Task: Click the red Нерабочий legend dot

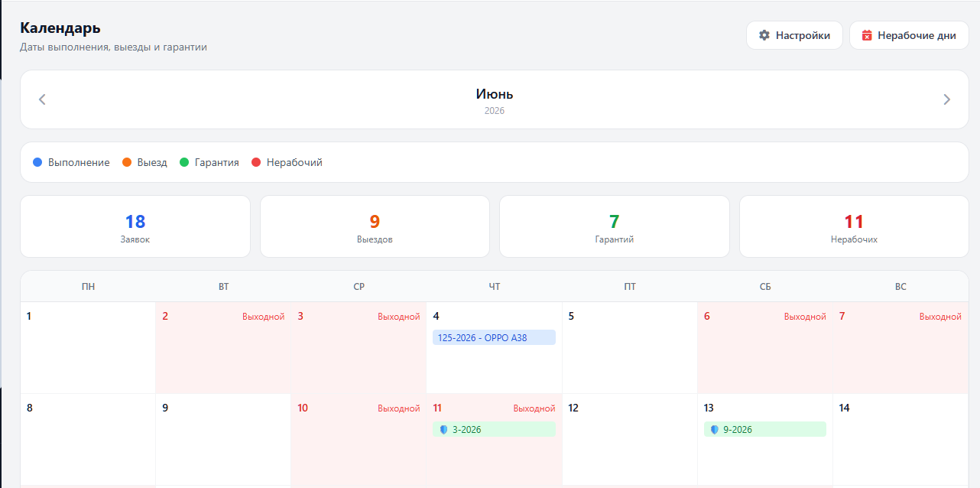Action: coord(256,162)
